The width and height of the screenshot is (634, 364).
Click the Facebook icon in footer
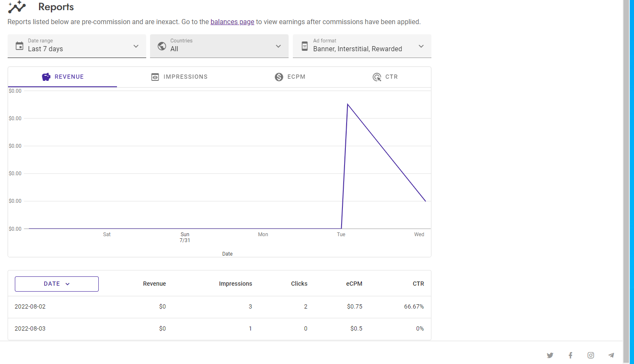click(x=570, y=356)
